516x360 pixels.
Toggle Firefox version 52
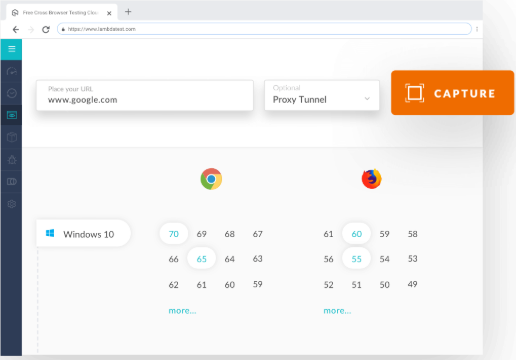pos(328,285)
